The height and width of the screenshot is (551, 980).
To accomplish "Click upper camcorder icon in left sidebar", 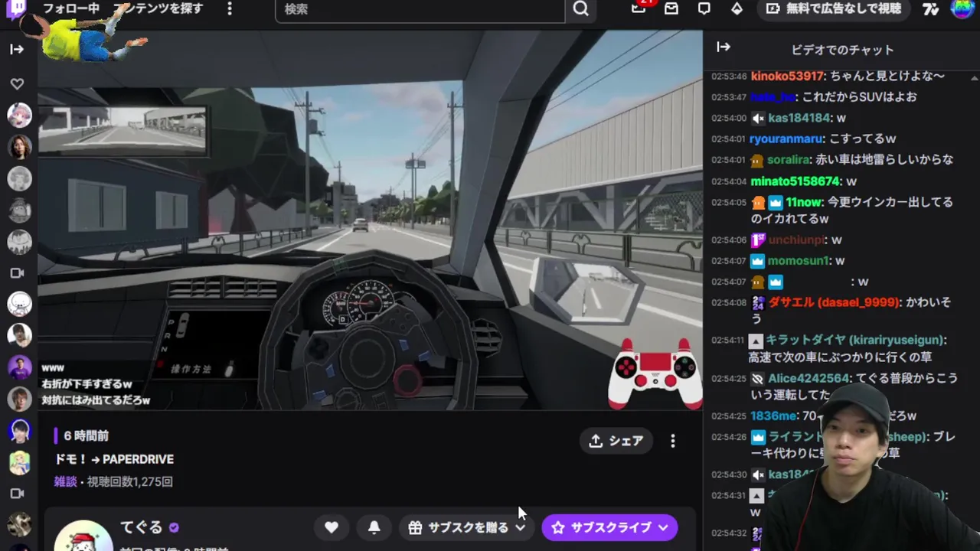I will click(17, 273).
